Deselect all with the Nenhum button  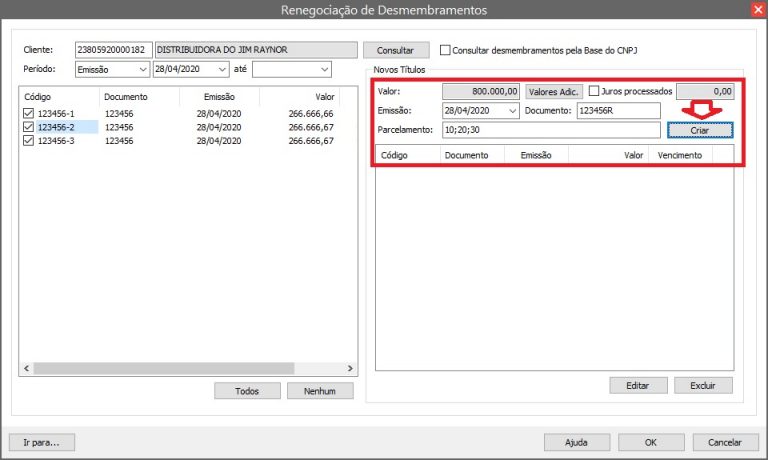pos(320,391)
